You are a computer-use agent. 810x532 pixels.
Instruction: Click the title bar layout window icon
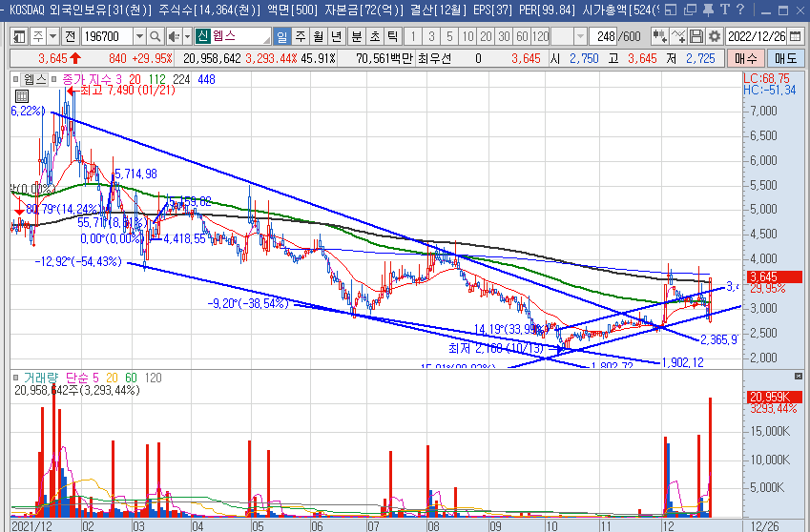tap(670, 10)
